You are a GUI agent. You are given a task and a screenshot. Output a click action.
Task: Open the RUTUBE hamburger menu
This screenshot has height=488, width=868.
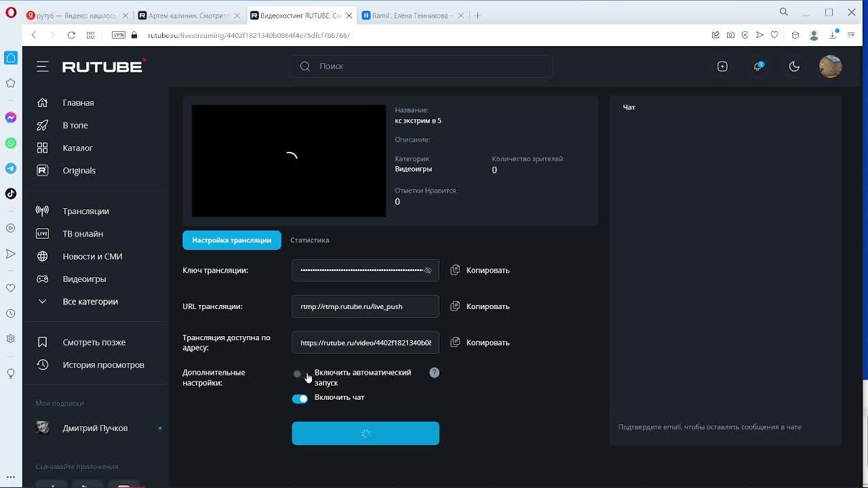pos(42,66)
